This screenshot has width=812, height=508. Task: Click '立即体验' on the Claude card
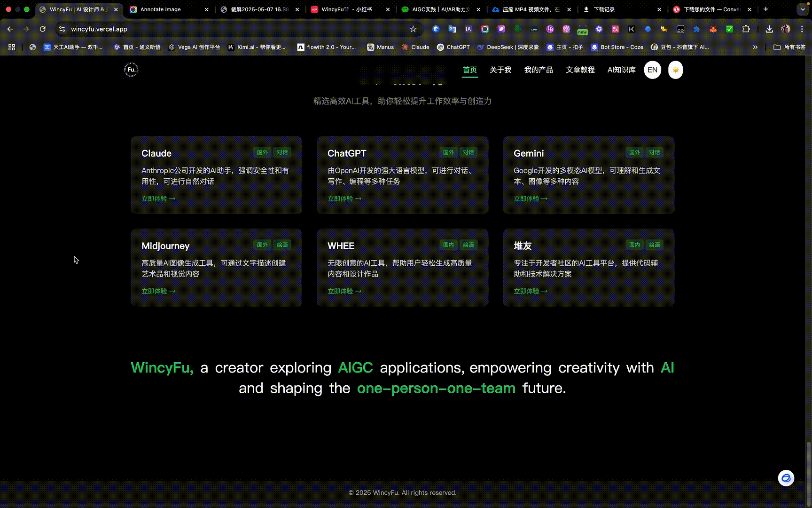tap(158, 198)
